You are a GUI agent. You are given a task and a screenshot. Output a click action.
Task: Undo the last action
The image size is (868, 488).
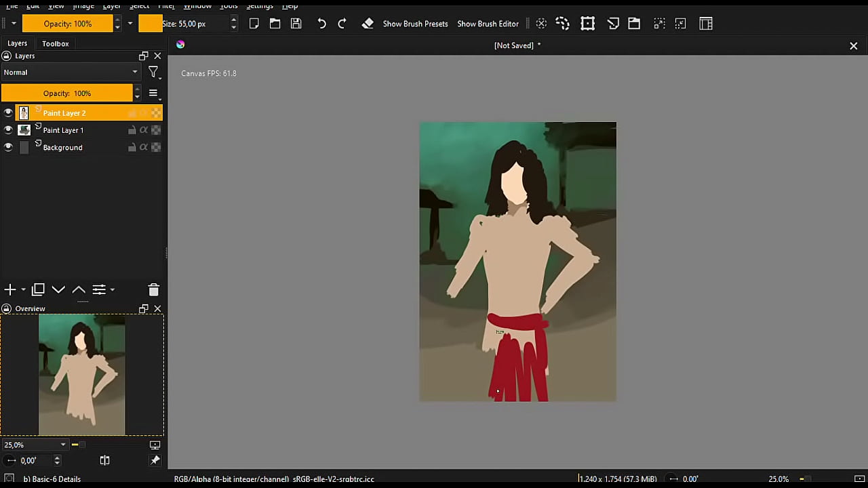pyautogui.click(x=321, y=24)
